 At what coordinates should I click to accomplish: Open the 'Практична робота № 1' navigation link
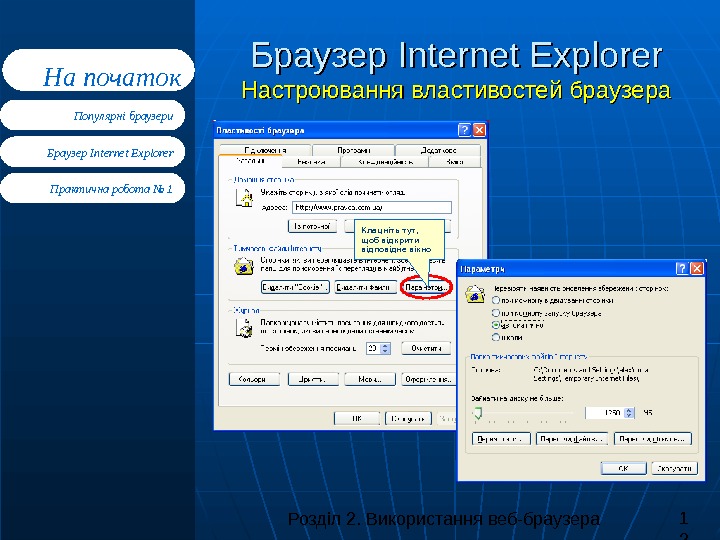coord(93,188)
